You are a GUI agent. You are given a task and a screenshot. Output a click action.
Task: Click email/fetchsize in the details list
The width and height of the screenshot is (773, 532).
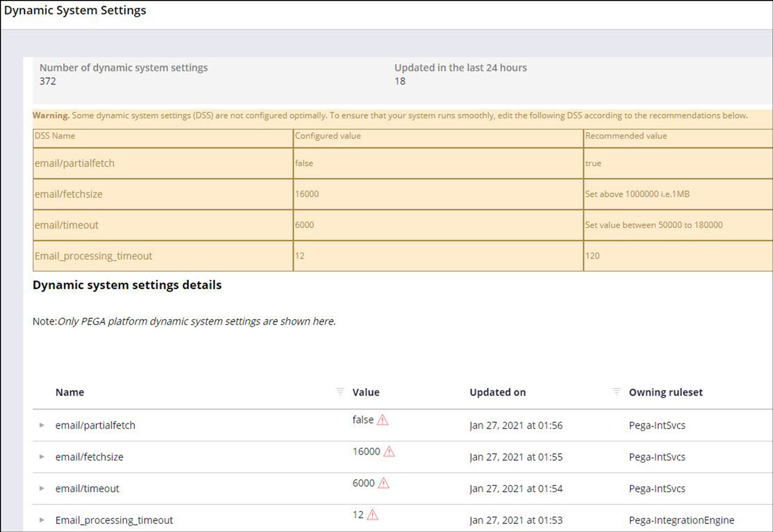89,457
